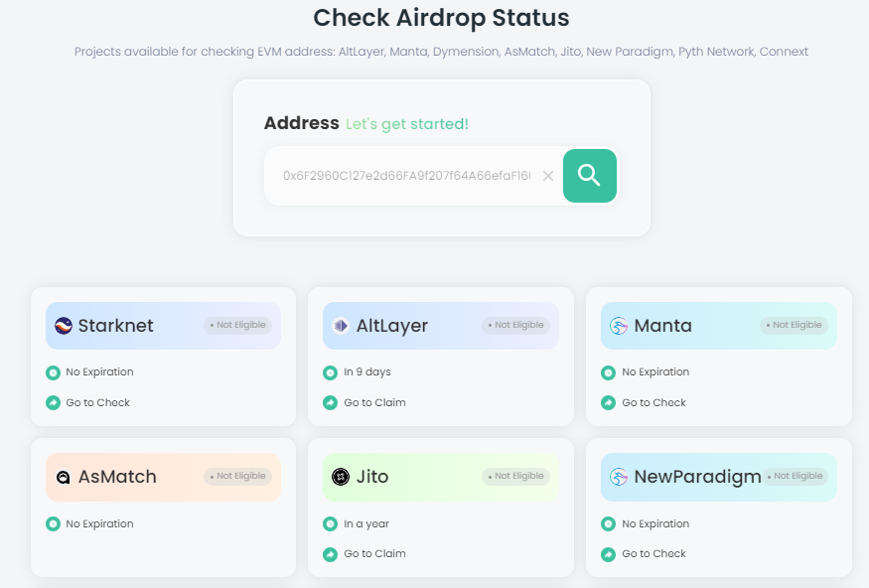This screenshot has height=588, width=869.
Task: Click the Not Eligible badge on Jito
Action: [x=516, y=477]
